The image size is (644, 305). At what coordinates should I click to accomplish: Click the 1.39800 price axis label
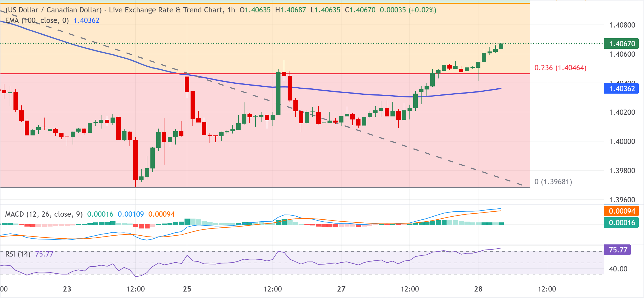pos(622,171)
